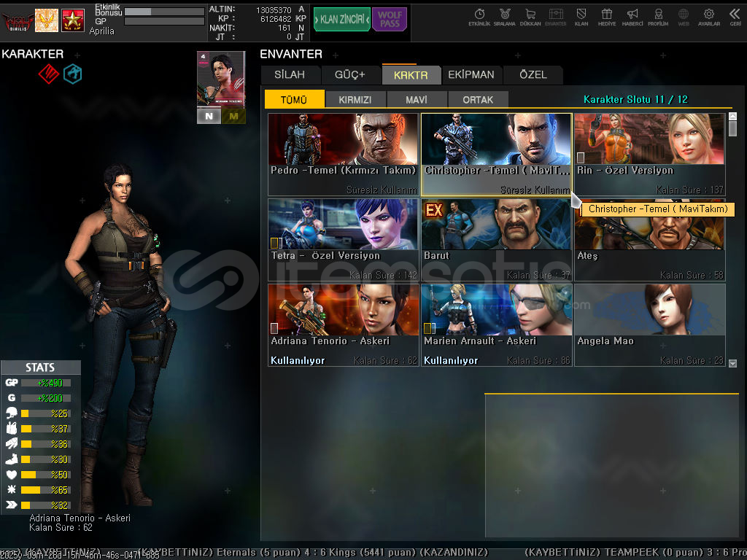Screen dimensions: 747x560
Task: Click the GP progress bar at top
Action: pos(164,21)
